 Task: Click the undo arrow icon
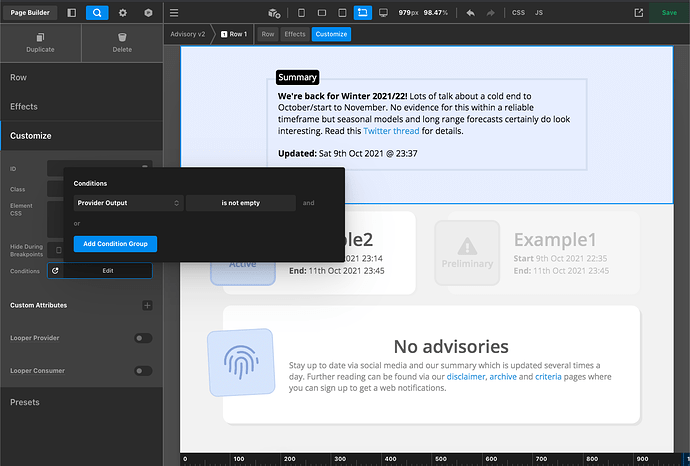470,13
